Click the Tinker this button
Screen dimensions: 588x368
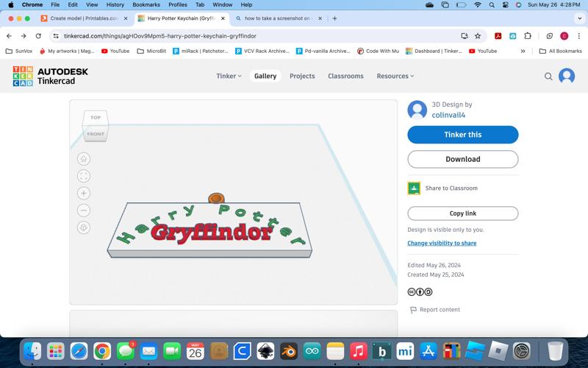coord(463,135)
